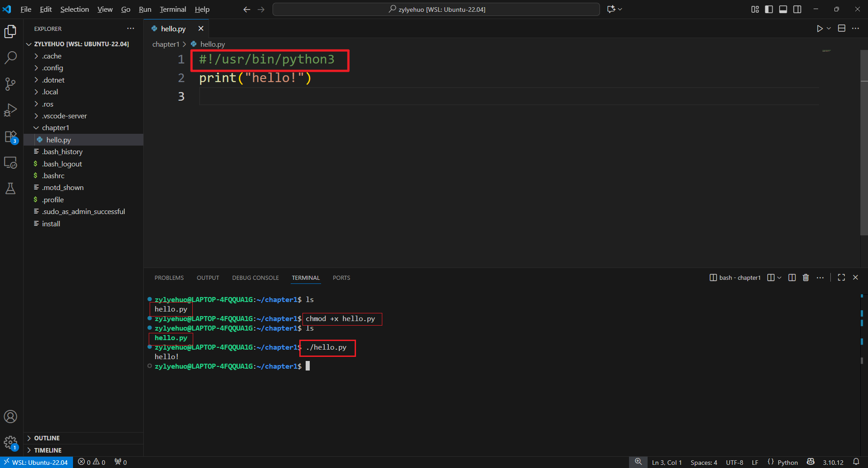Click chapter1 in the breadcrumb
This screenshot has width=868, height=468.
tap(166, 44)
